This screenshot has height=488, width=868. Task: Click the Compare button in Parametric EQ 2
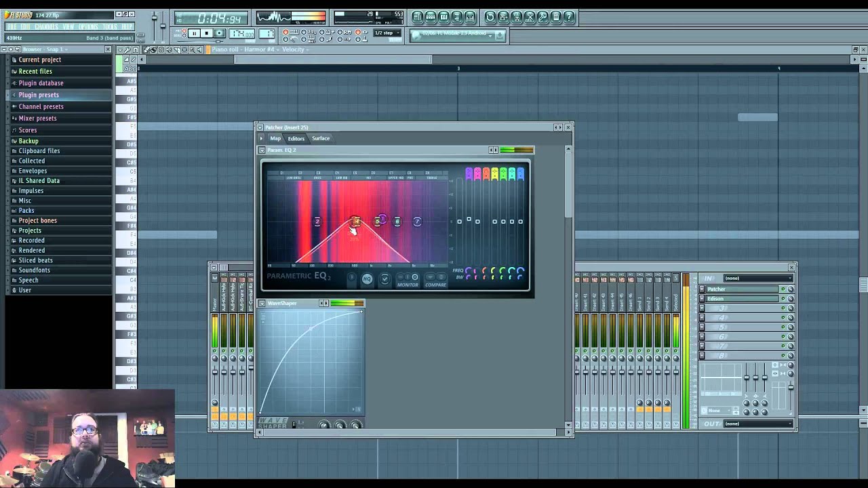[435, 279]
